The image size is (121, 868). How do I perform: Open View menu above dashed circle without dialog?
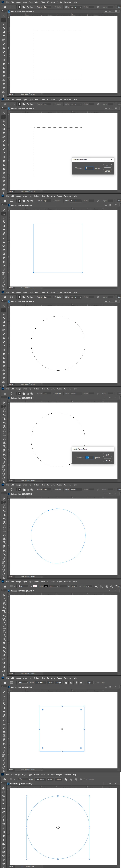click(x=53, y=292)
